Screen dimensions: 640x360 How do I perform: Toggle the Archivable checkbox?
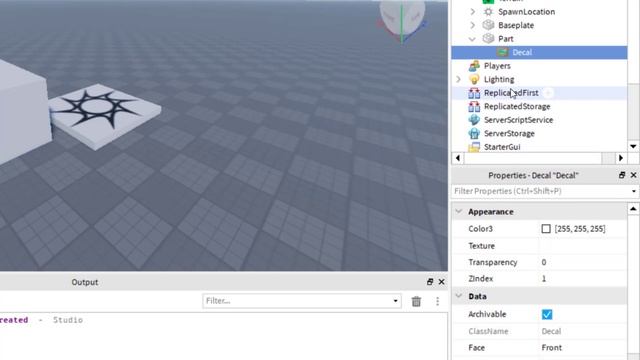[547, 314]
